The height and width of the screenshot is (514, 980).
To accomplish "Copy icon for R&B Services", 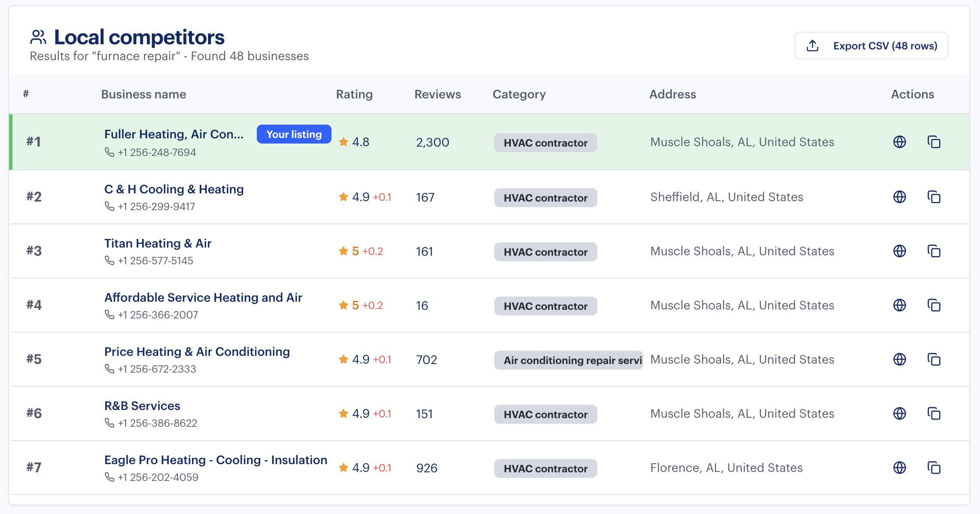I will [934, 413].
